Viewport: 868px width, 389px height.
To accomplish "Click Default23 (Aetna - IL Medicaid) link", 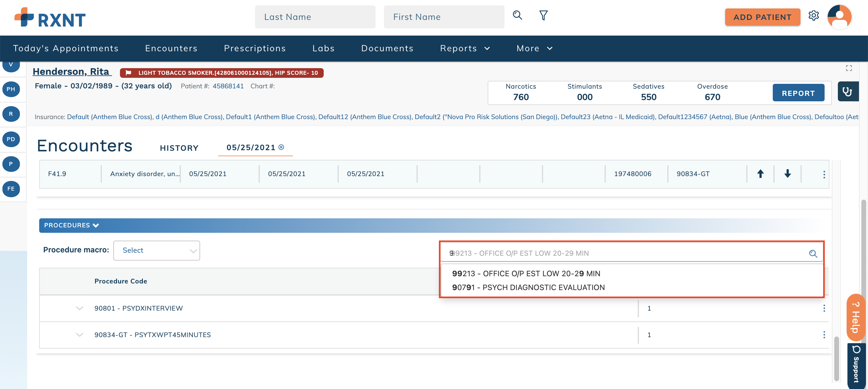I will click(x=608, y=117).
